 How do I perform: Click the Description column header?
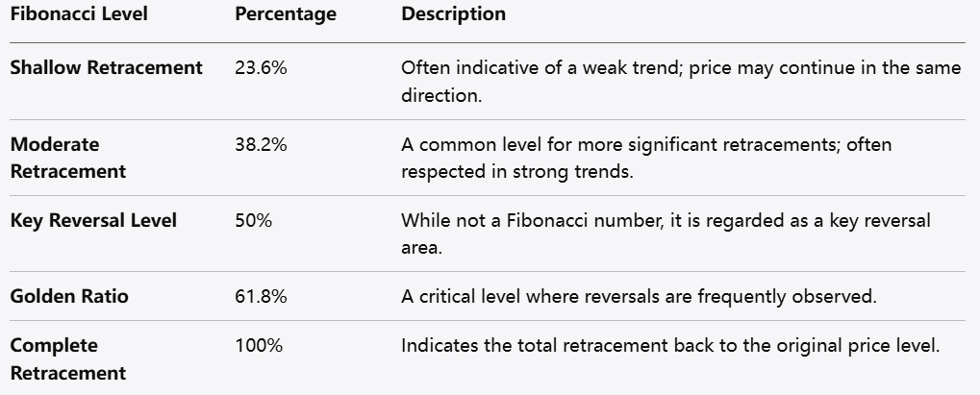[x=453, y=14]
